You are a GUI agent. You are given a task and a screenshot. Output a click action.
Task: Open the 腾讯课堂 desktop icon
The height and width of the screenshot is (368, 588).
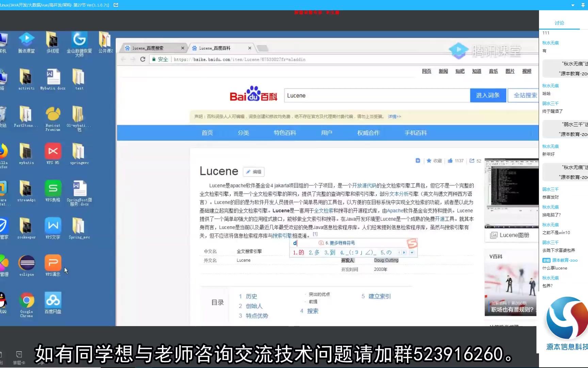coord(27,42)
